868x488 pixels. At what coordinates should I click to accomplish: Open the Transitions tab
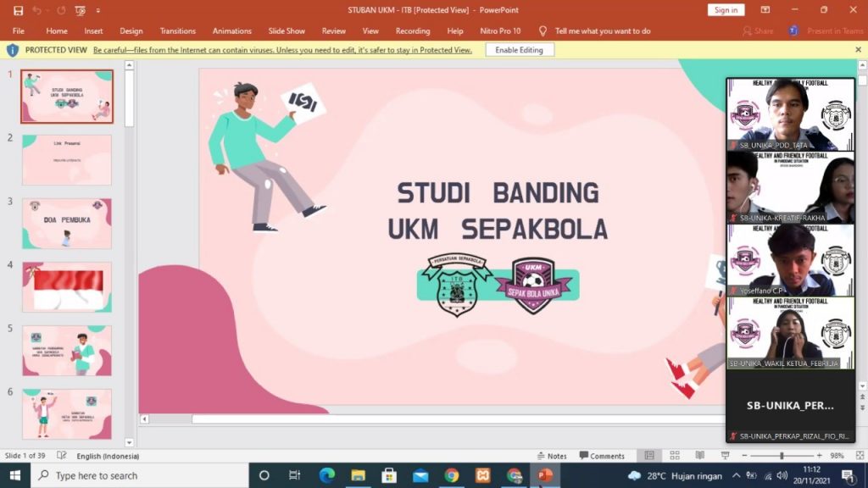[178, 31]
